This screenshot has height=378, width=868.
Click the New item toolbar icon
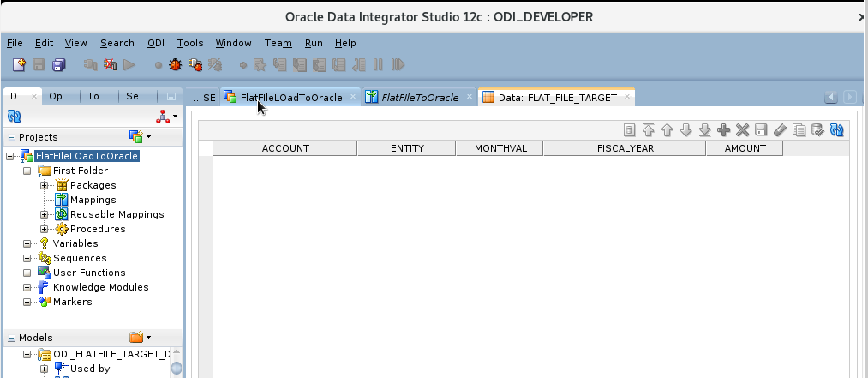click(19, 65)
